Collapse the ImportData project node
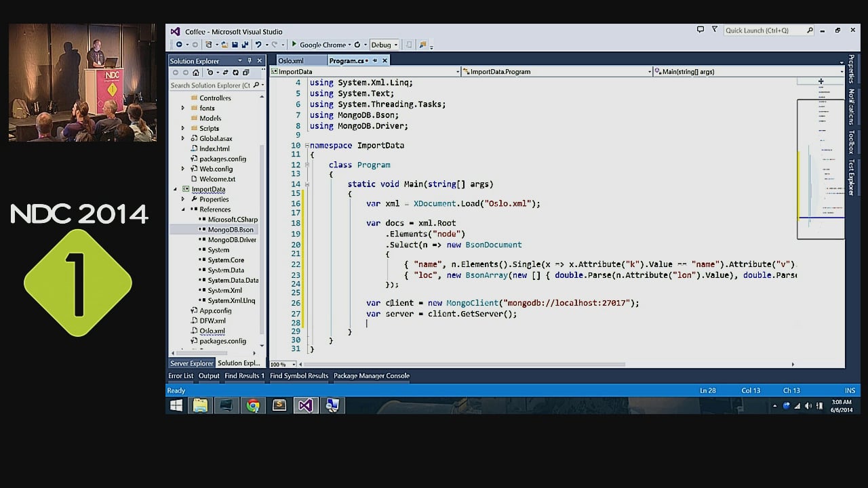 tap(175, 189)
